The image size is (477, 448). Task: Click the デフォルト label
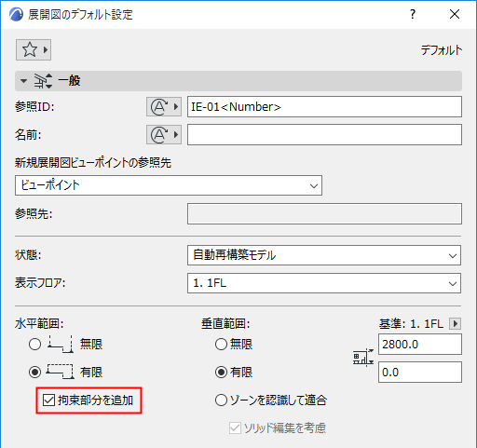click(x=442, y=49)
